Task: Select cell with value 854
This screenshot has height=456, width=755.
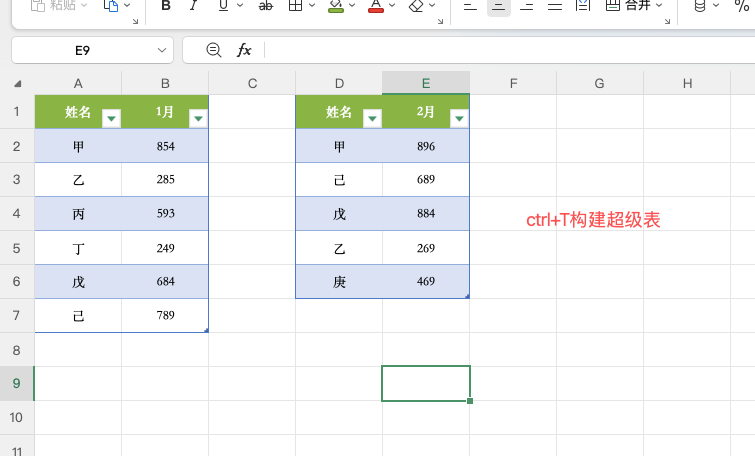Action: 165,146
